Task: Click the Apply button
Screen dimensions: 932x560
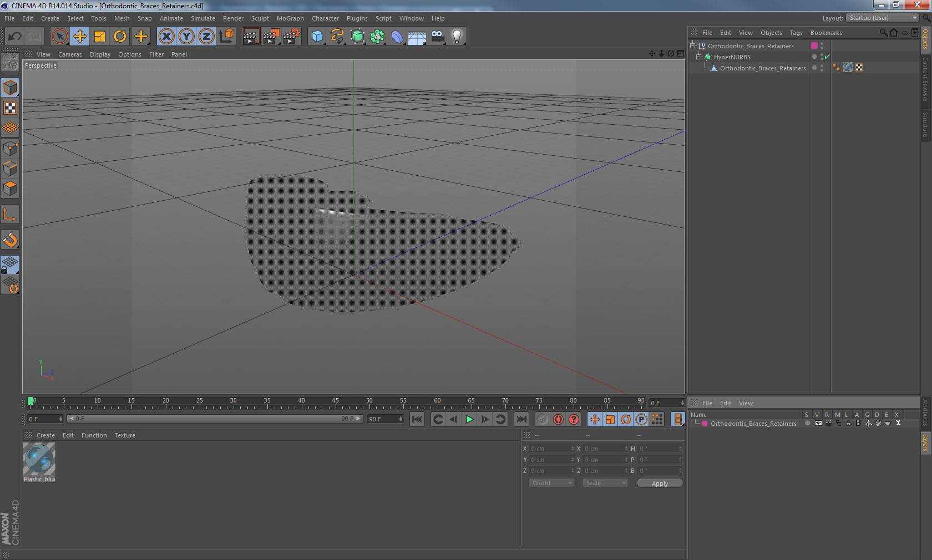Action: coord(660,483)
